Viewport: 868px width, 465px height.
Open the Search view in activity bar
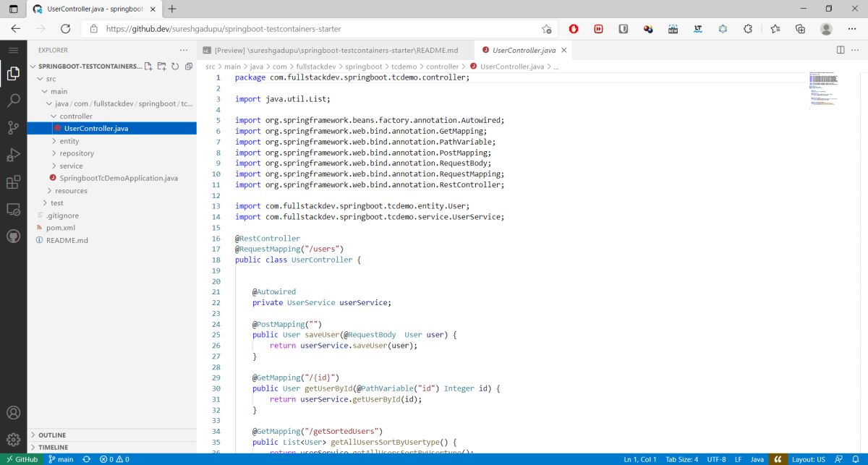[13, 101]
